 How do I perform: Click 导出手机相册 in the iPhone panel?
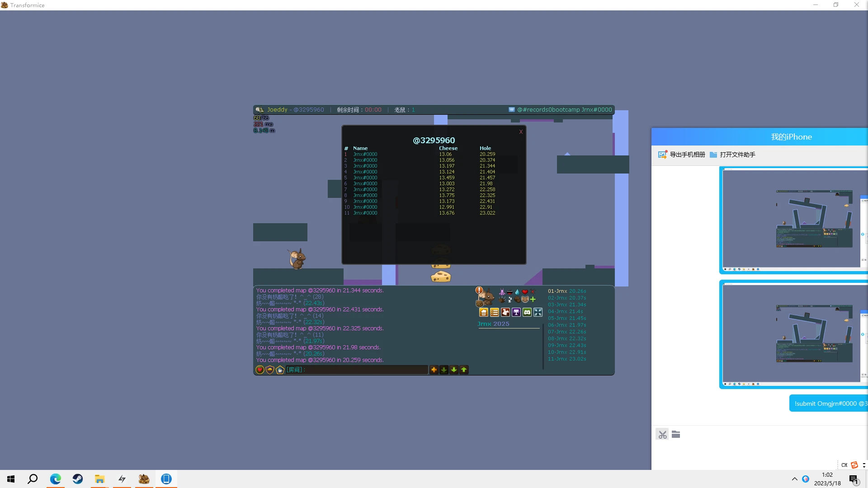tap(682, 155)
